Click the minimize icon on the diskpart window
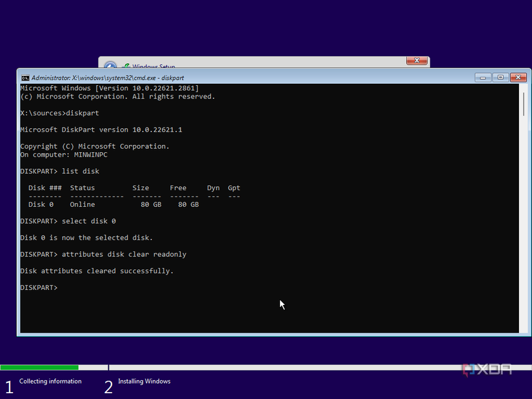This screenshot has width=532, height=399. (x=482, y=77)
